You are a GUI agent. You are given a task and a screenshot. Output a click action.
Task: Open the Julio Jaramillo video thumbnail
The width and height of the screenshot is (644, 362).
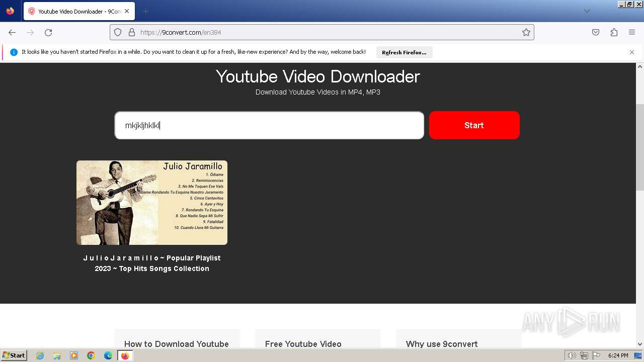click(x=152, y=203)
